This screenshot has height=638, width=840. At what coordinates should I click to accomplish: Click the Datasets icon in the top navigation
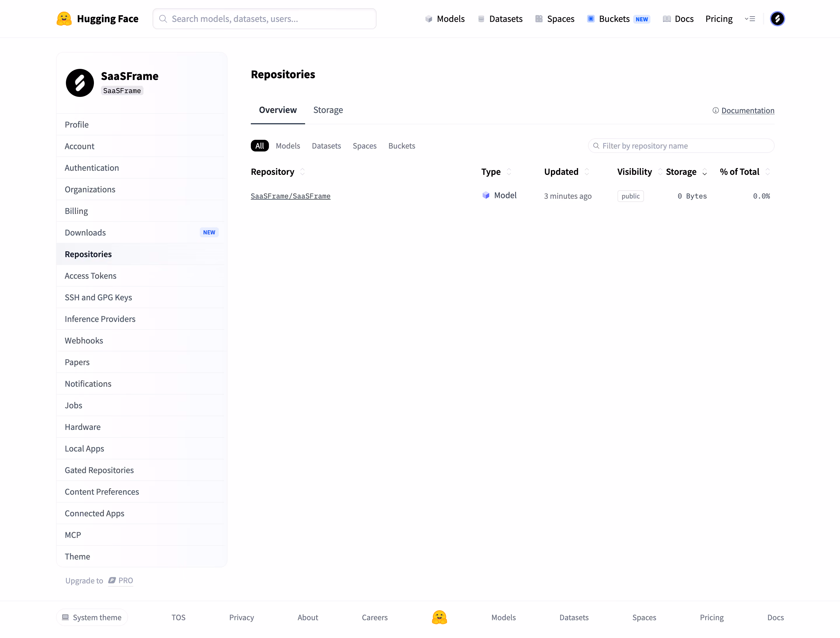coord(481,19)
